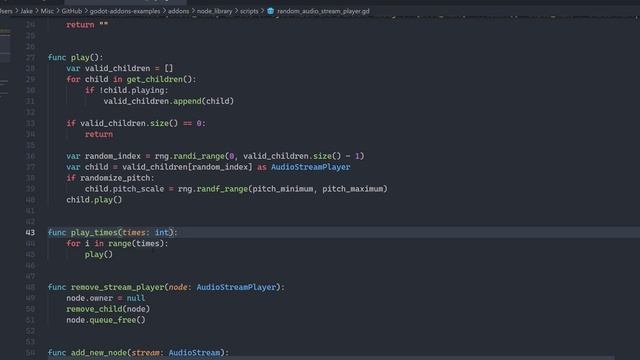This screenshot has width=640, height=360.
Task: Click the 'child.play()' statement
Action: coord(94,200)
